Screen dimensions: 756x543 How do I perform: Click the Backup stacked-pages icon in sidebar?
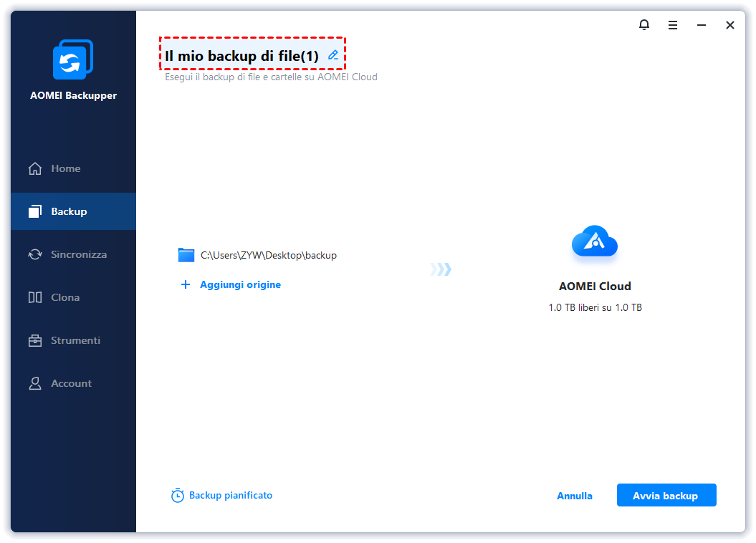click(35, 211)
